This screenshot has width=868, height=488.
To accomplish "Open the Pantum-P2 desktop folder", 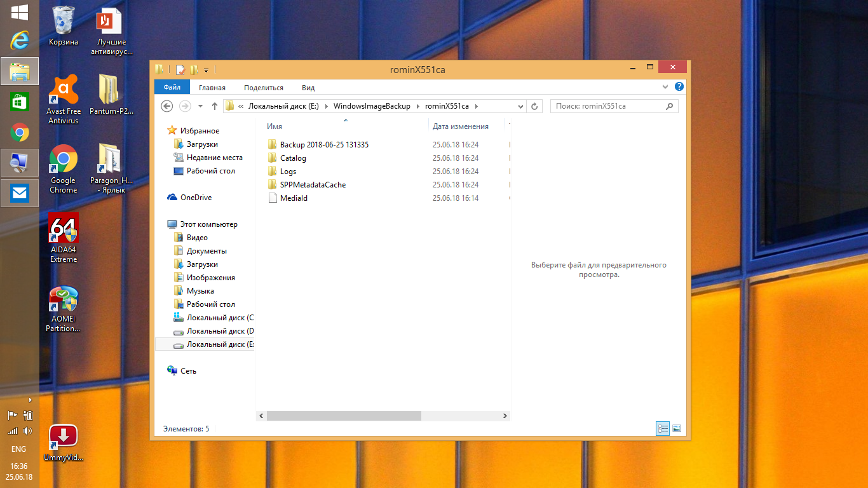I will 111,94.
